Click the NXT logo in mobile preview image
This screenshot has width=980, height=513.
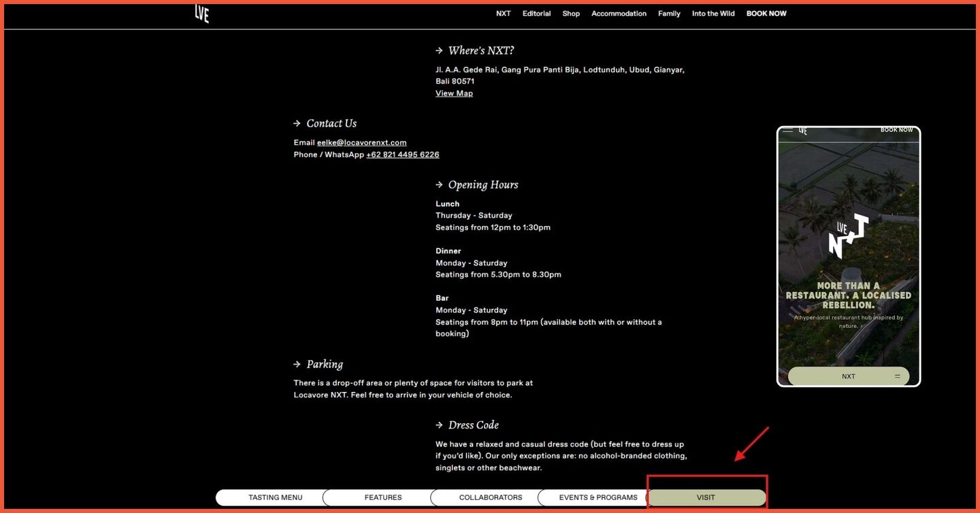[x=848, y=236]
